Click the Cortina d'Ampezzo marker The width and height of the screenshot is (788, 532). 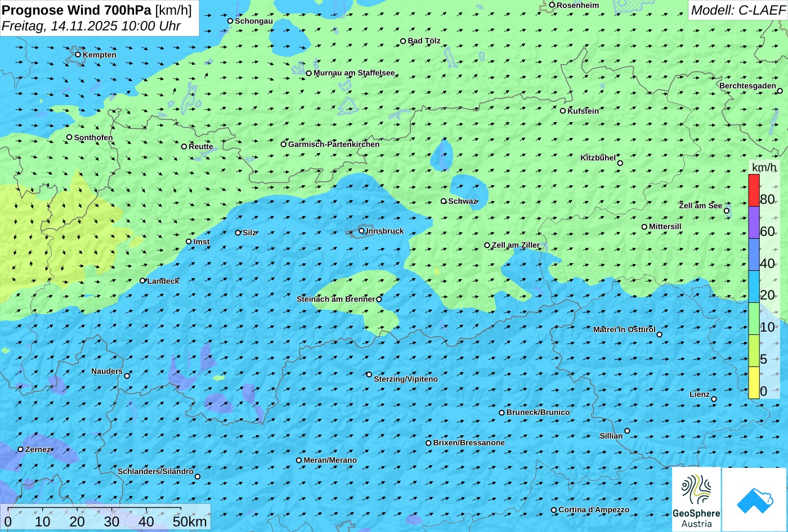pyautogui.click(x=554, y=510)
